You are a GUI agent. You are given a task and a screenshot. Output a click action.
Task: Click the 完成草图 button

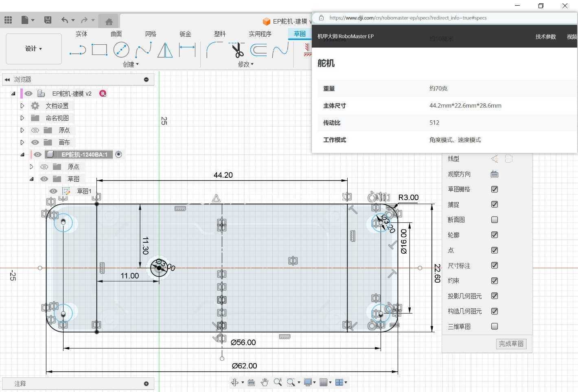coord(511,344)
